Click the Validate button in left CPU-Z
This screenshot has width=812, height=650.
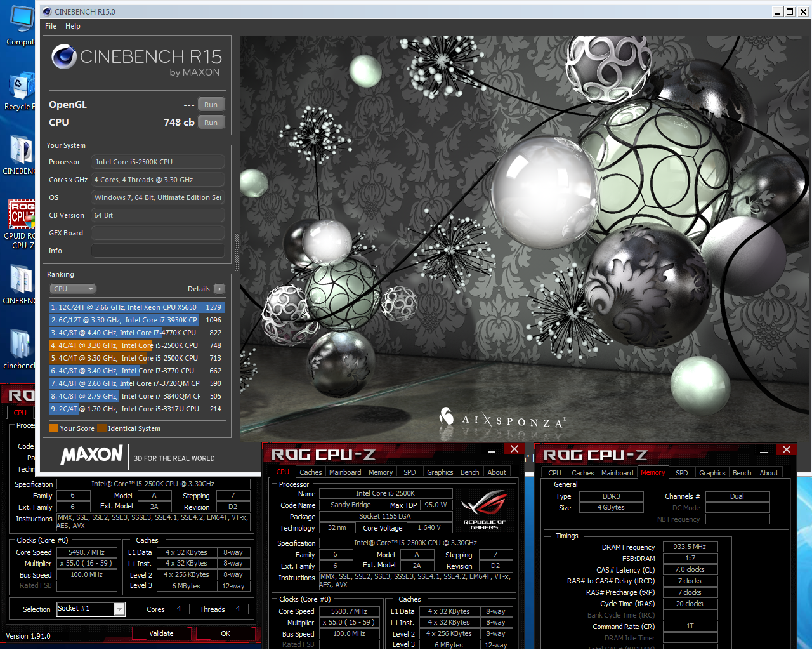click(161, 633)
